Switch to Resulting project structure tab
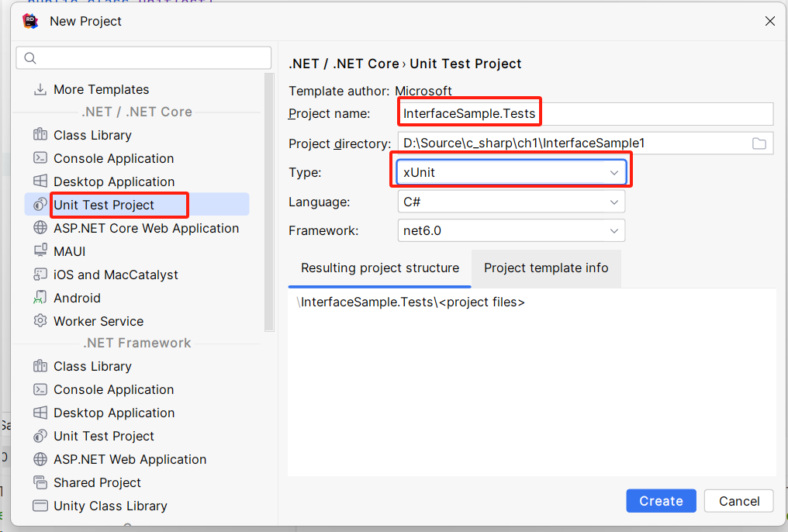The image size is (788, 532). coord(380,268)
